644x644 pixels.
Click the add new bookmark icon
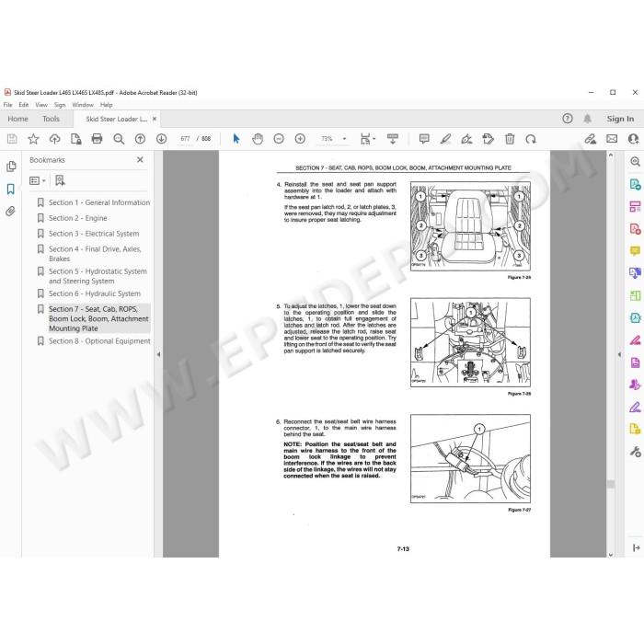[x=60, y=180]
